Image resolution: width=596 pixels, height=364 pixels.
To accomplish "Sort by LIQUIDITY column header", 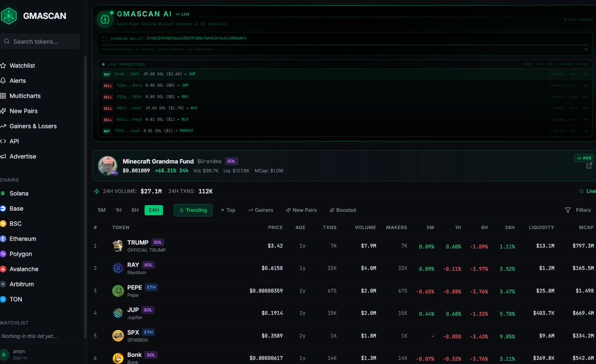I will (541, 227).
